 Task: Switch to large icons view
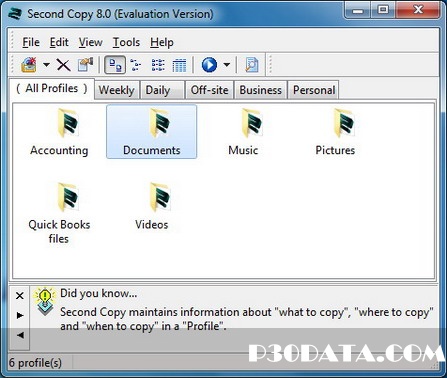[115, 65]
